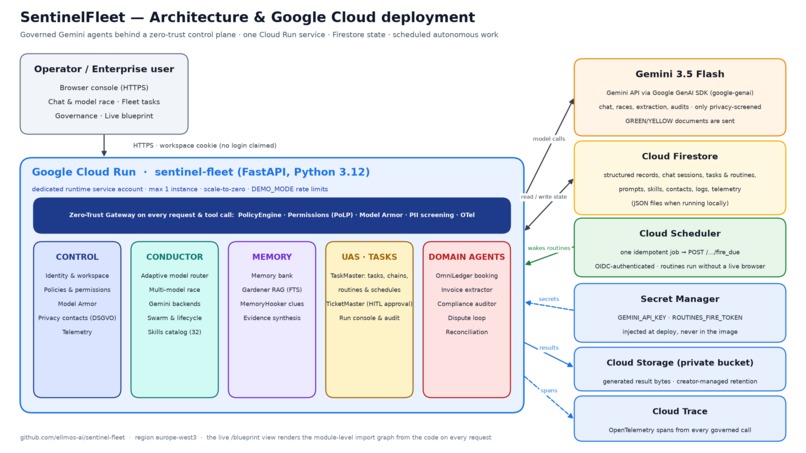Click 'Multi-model race' entry

(174, 289)
